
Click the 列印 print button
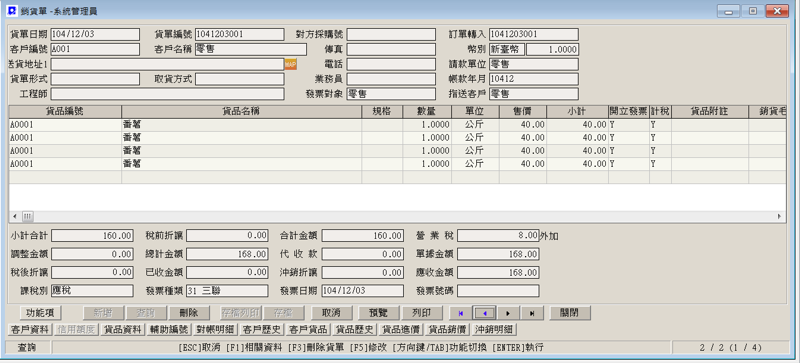(x=421, y=313)
